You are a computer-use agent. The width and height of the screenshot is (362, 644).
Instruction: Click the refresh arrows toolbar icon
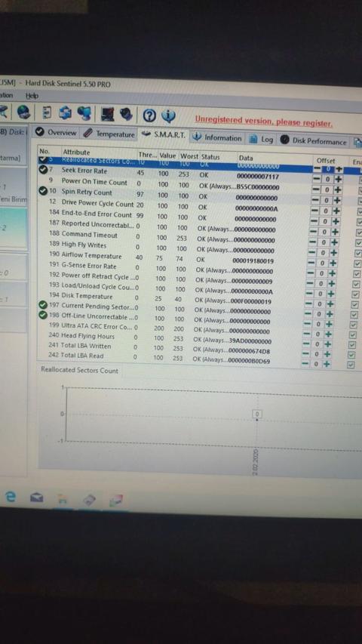[65, 112]
